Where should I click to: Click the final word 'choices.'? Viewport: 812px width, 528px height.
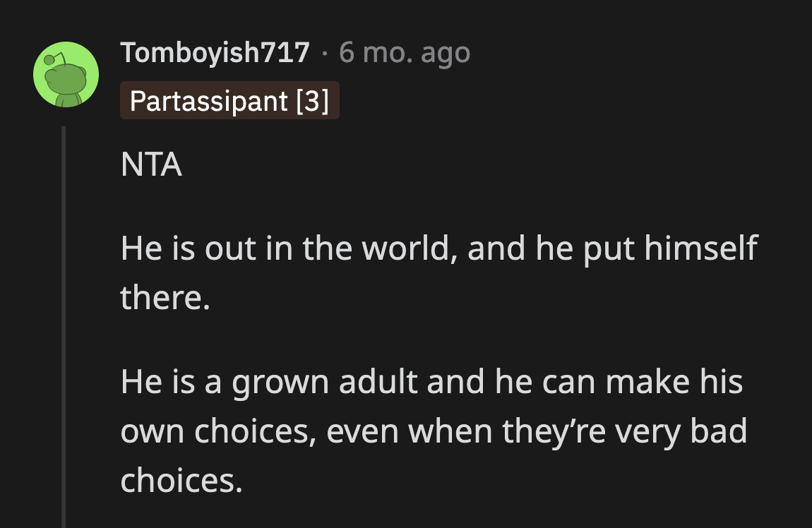click(181, 480)
